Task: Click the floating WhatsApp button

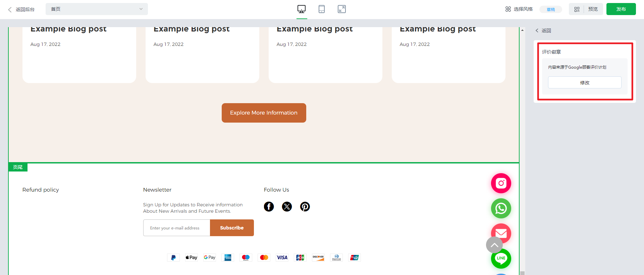Action: [x=501, y=208]
